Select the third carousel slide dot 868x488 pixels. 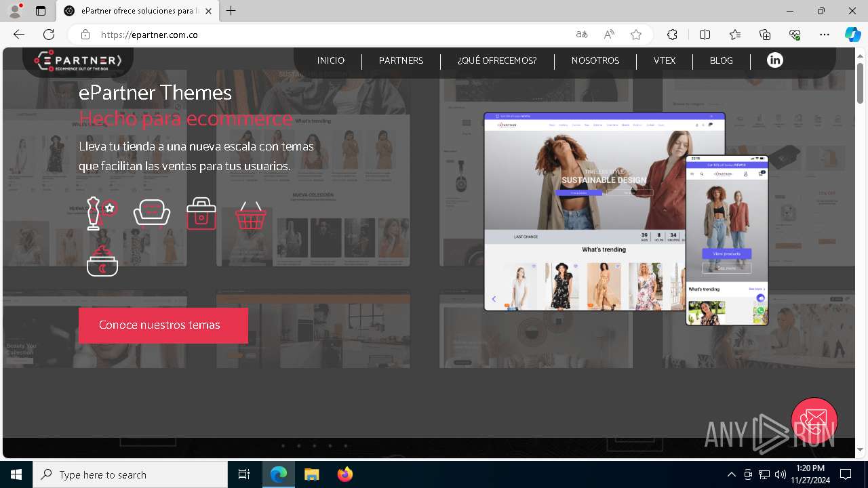tap(315, 446)
